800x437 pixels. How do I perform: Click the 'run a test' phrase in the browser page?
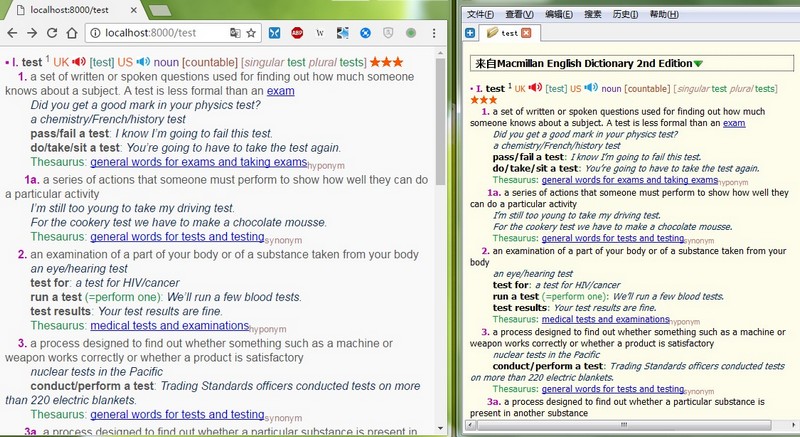[x=56, y=297]
